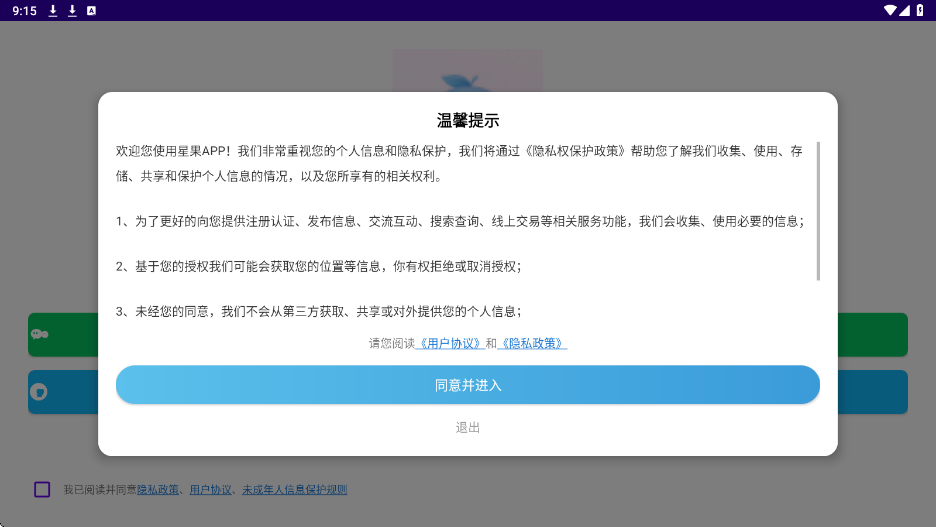The width and height of the screenshot is (936, 527).
Task: Open 用户协议 link beside the checkbox
Action: coord(210,489)
